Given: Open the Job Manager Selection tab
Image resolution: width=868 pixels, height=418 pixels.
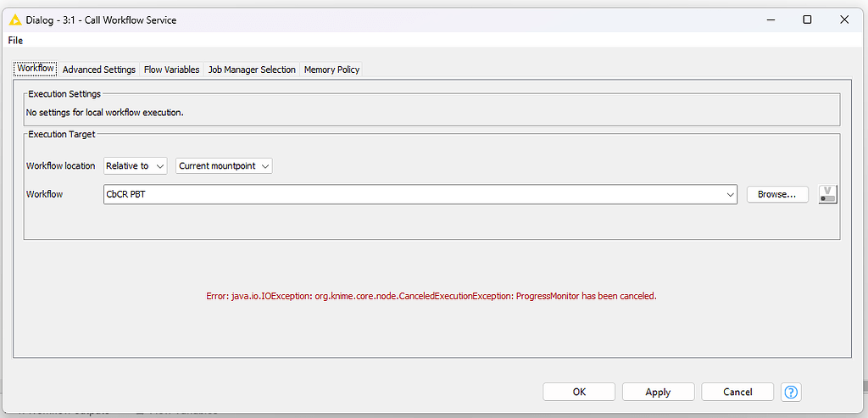Looking at the screenshot, I should [x=252, y=70].
